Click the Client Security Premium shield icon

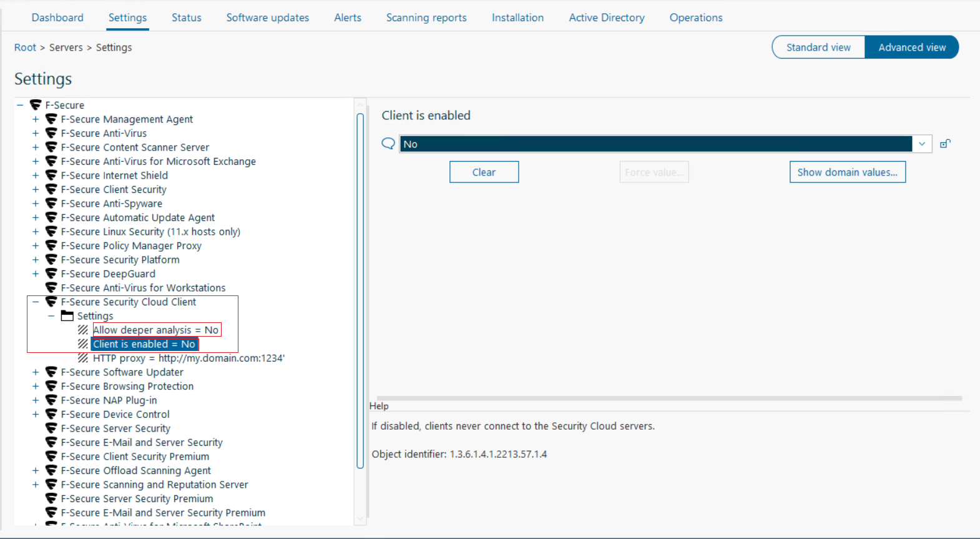(x=51, y=457)
